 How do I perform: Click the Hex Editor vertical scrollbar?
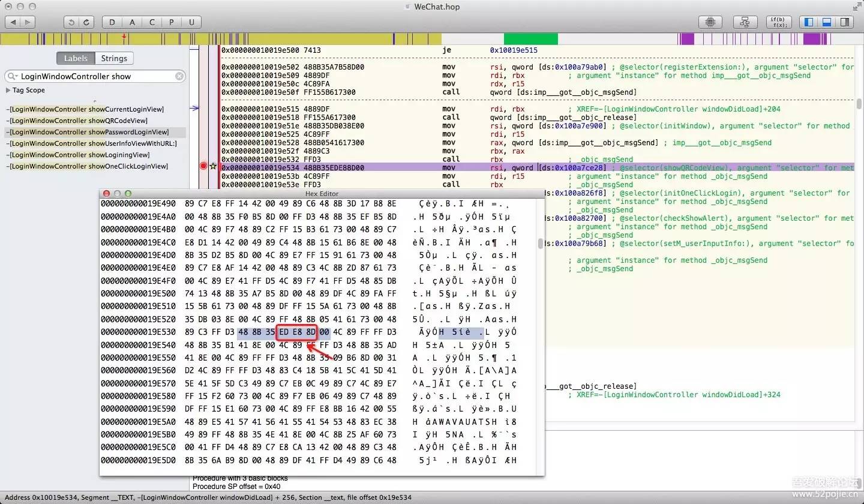click(541, 243)
